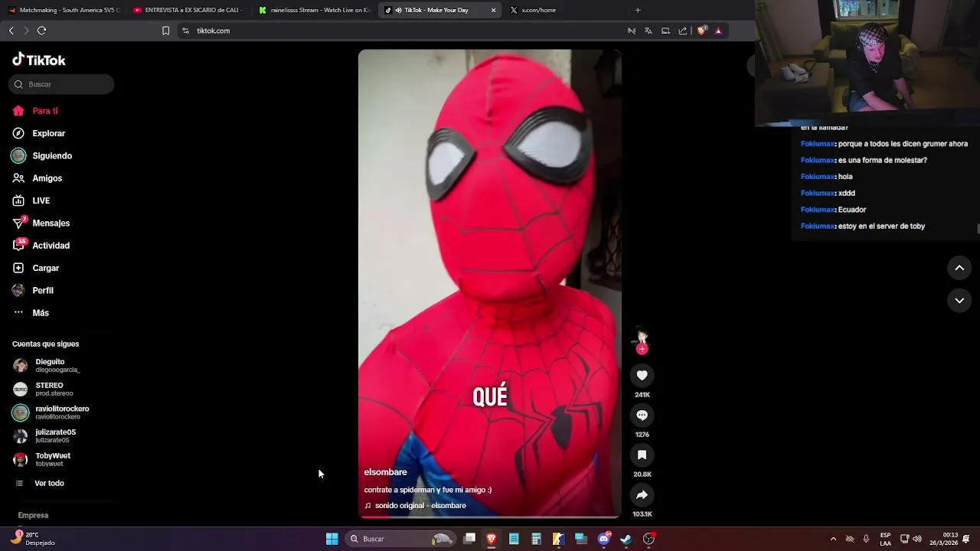Viewport: 980px width, 551px height.
Task: Switch to the x.com/home tab
Action: 565,10
